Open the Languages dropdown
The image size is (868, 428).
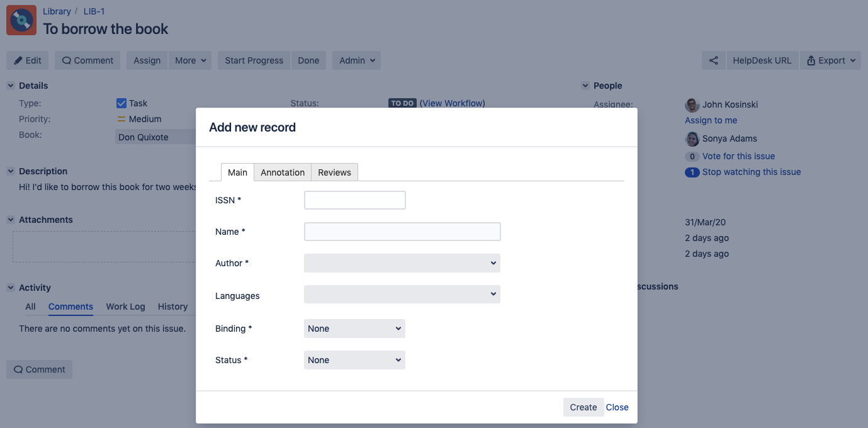pyautogui.click(x=402, y=295)
